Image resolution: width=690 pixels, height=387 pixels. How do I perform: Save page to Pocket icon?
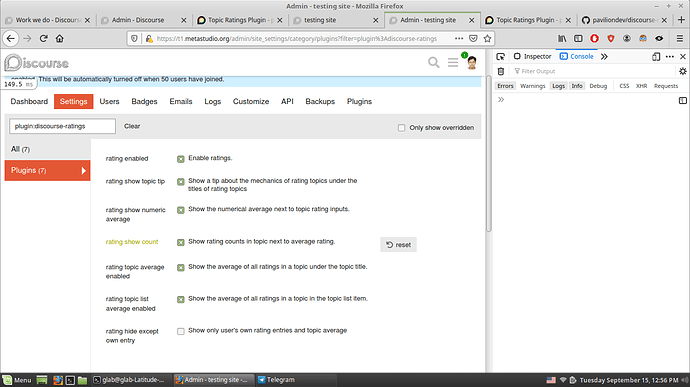click(x=473, y=39)
